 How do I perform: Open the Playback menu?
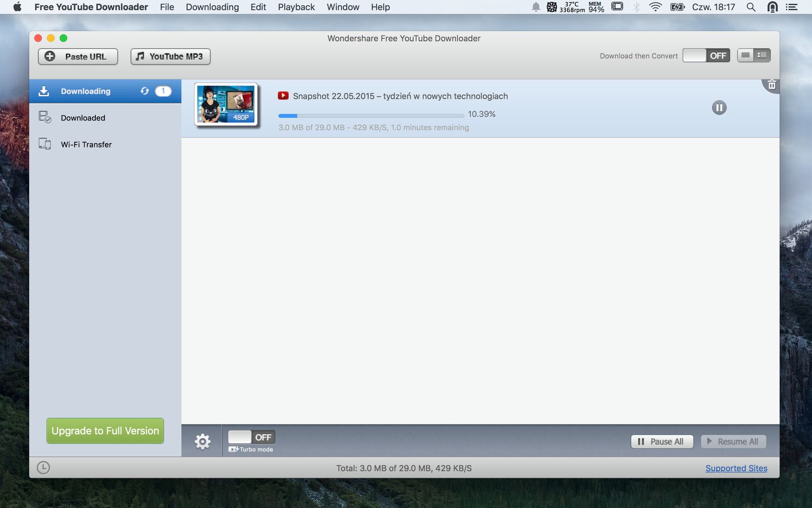[x=296, y=7]
